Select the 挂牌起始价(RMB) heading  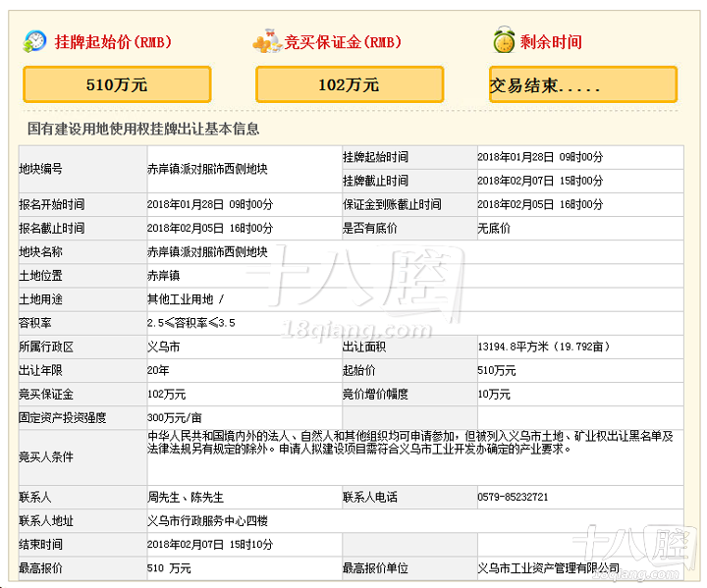tap(113, 42)
